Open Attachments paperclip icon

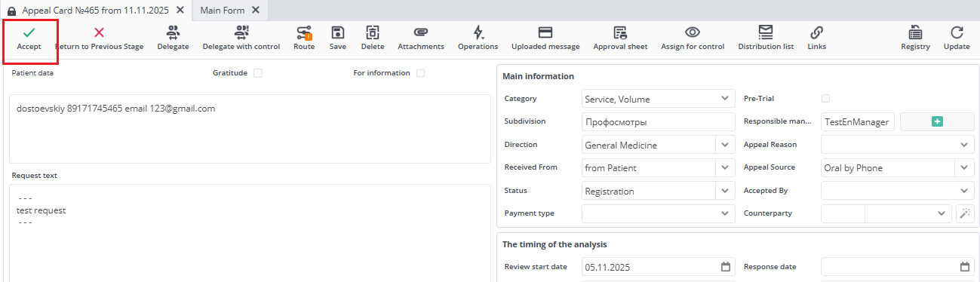pyautogui.click(x=421, y=32)
